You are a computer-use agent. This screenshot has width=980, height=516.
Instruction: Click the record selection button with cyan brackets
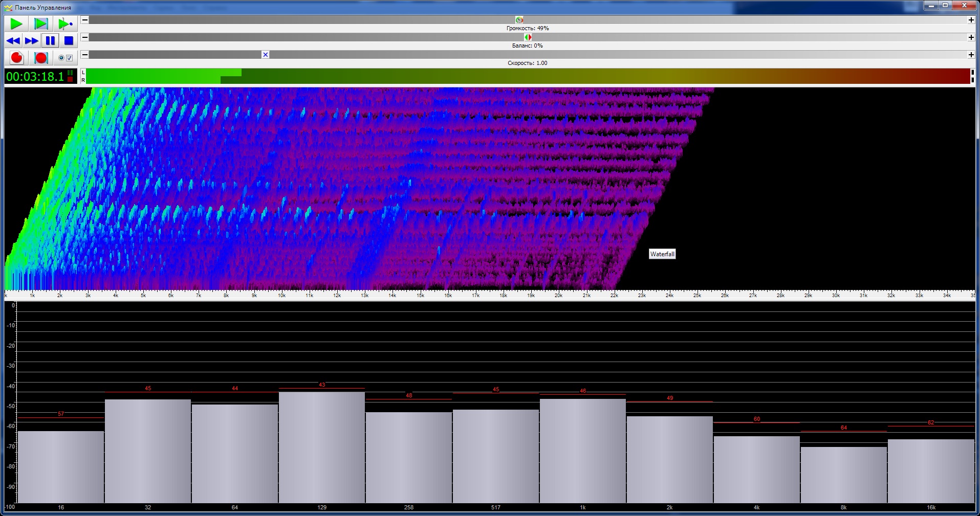[41, 58]
